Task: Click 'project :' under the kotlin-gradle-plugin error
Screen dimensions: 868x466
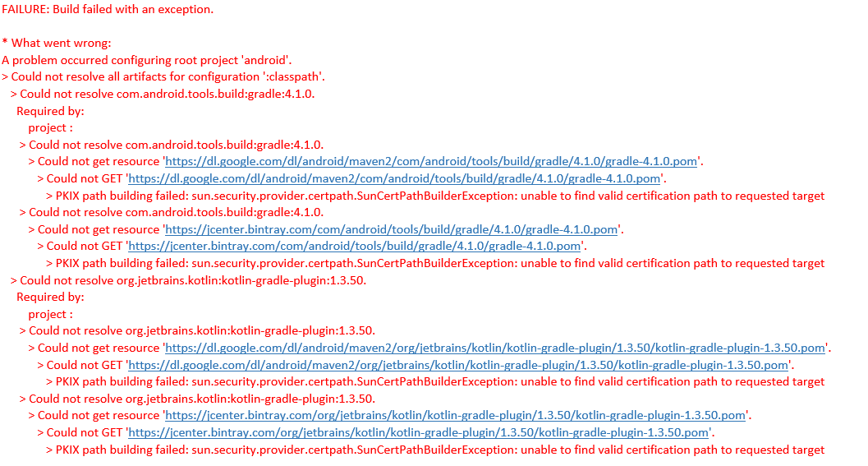Action: click(x=50, y=314)
